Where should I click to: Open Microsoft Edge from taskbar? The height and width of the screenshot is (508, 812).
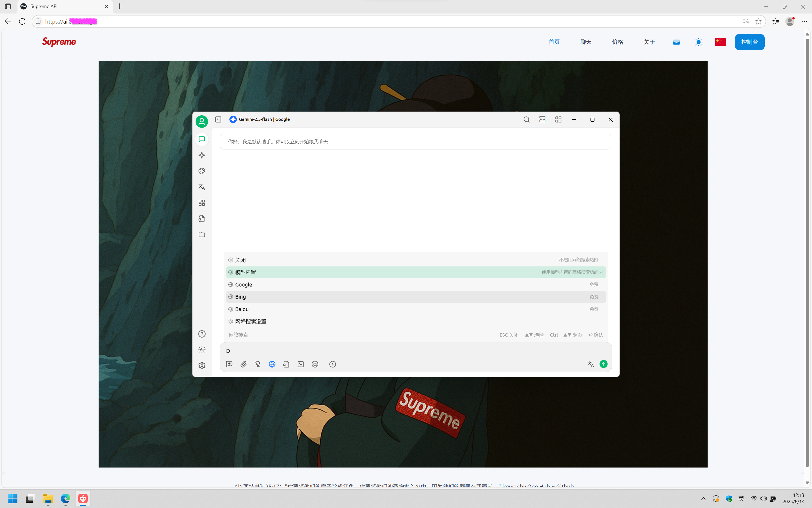66,498
